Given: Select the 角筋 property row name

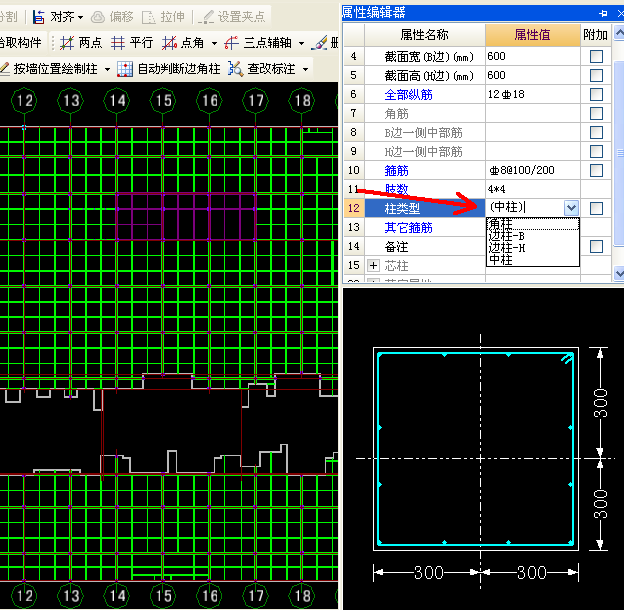Looking at the screenshot, I should tap(396, 114).
